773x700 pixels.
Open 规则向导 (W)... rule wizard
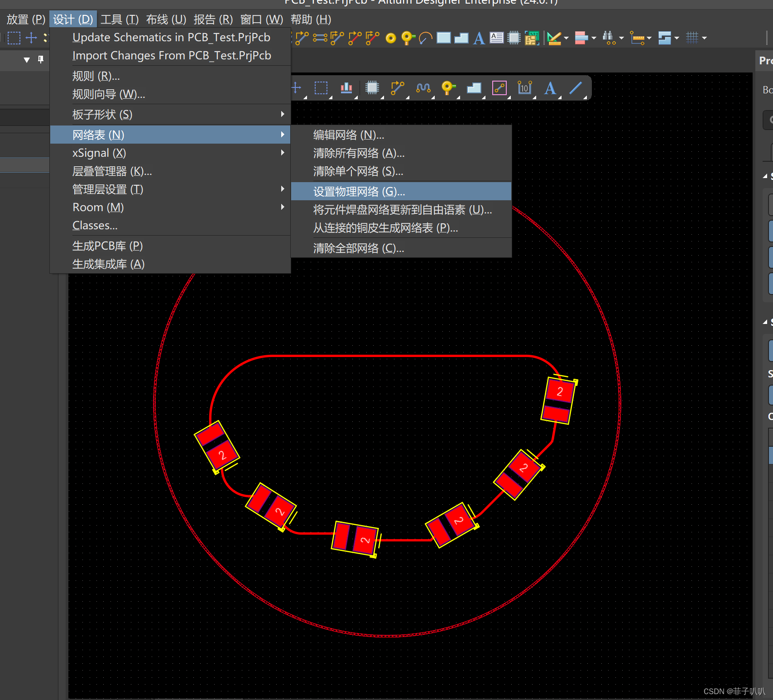tap(170, 94)
